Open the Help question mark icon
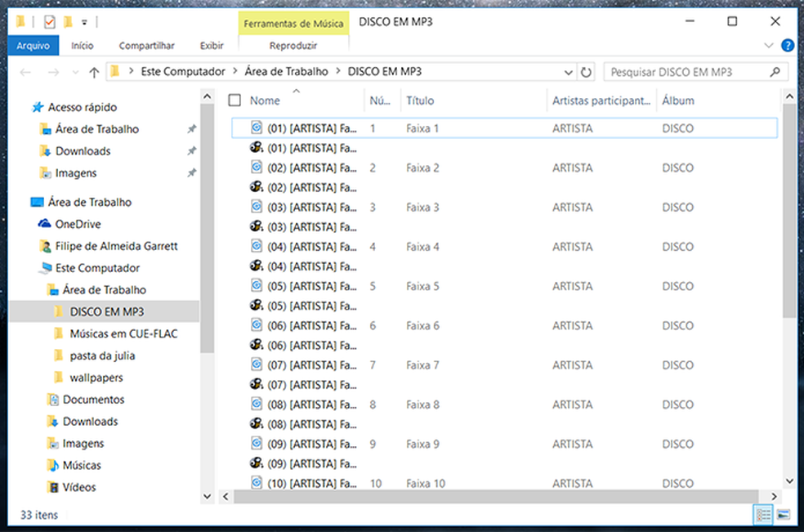 (788, 45)
